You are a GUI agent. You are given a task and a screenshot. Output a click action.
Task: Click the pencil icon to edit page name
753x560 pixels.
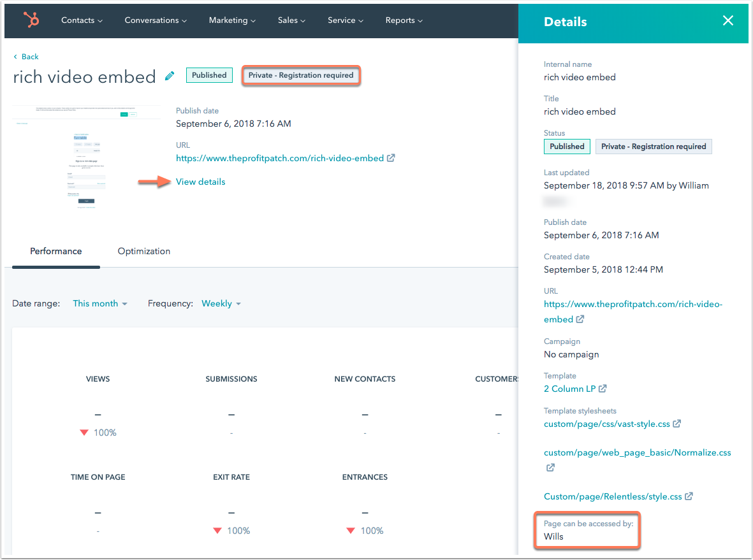point(170,76)
